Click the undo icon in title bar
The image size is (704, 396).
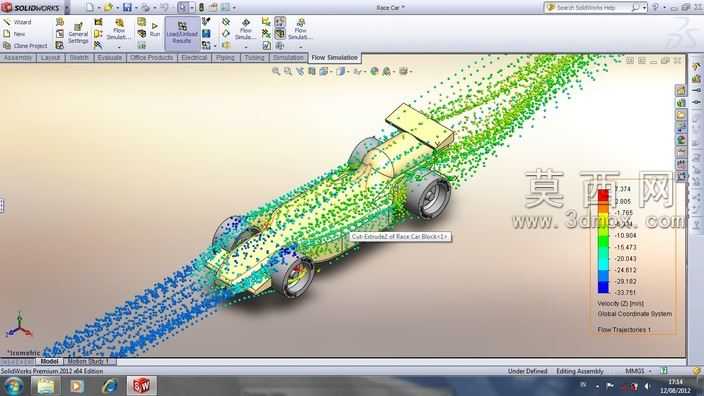click(x=164, y=7)
